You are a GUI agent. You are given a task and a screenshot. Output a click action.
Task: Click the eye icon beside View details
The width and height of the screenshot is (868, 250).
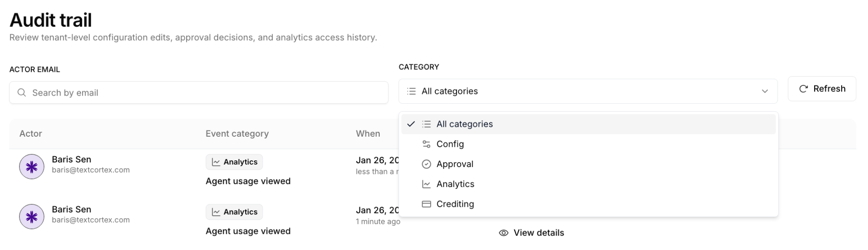(504, 233)
